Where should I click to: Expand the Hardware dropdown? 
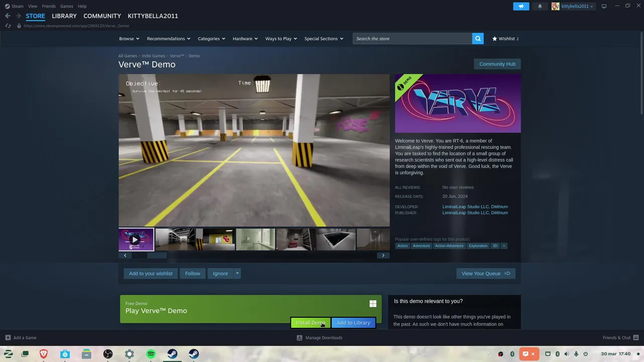pos(245,39)
